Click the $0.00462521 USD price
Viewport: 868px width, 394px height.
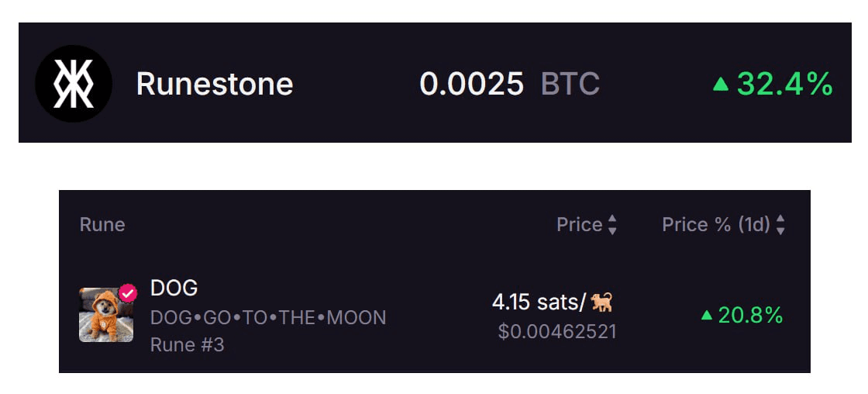pyautogui.click(x=557, y=331)
